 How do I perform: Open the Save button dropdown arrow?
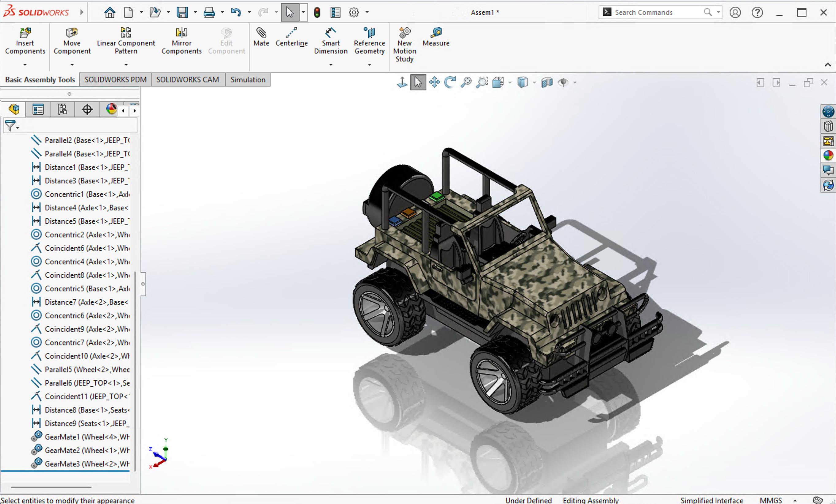click(195, 13)
